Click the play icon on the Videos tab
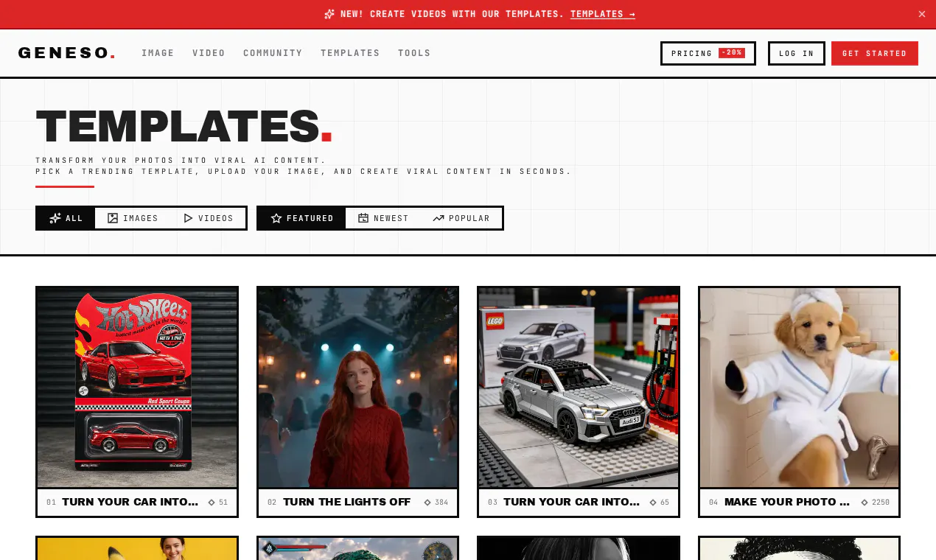 pyautogui.click(x=188, y=218)
